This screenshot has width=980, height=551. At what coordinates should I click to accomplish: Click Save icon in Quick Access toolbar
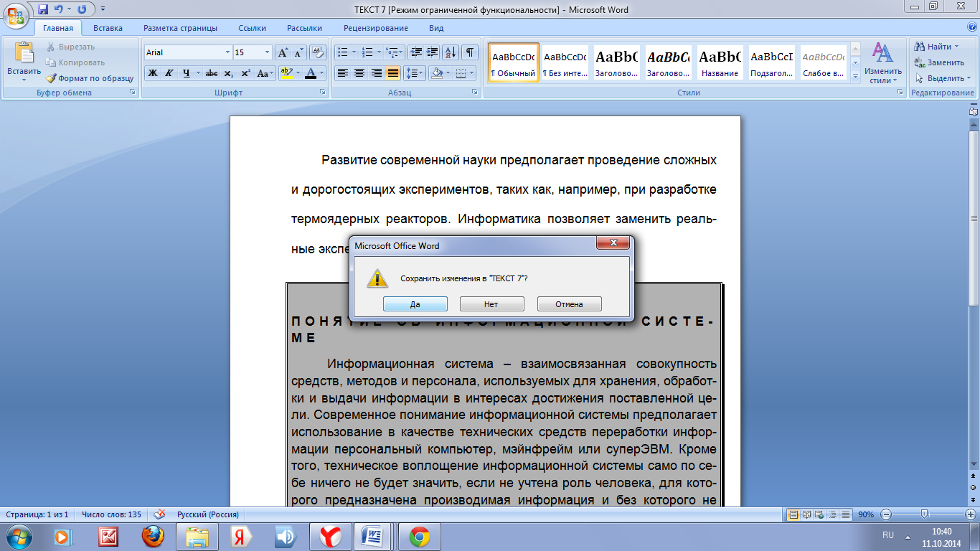[x=43, y=9]
